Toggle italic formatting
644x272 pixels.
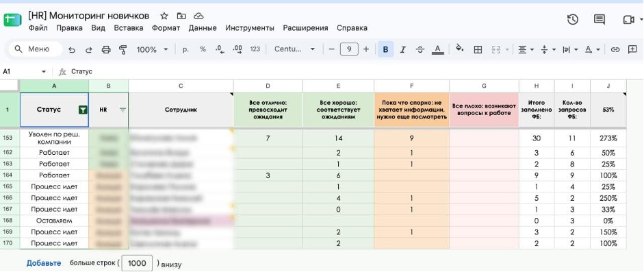pos(403,50)
